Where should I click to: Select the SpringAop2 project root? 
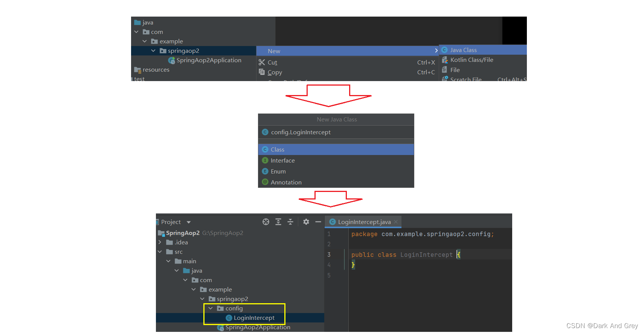183,233
